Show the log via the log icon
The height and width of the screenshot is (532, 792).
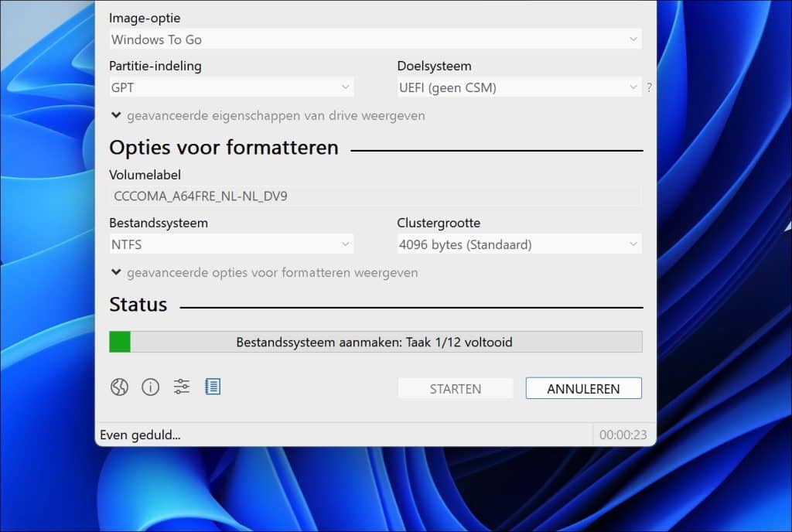point(213,387)
